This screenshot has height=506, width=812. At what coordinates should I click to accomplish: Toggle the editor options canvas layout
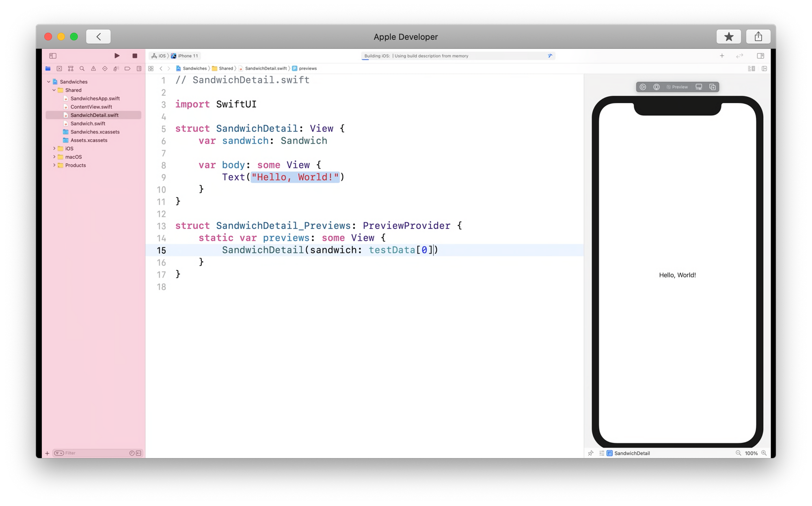pyautogui.click(x=752, y=69)
